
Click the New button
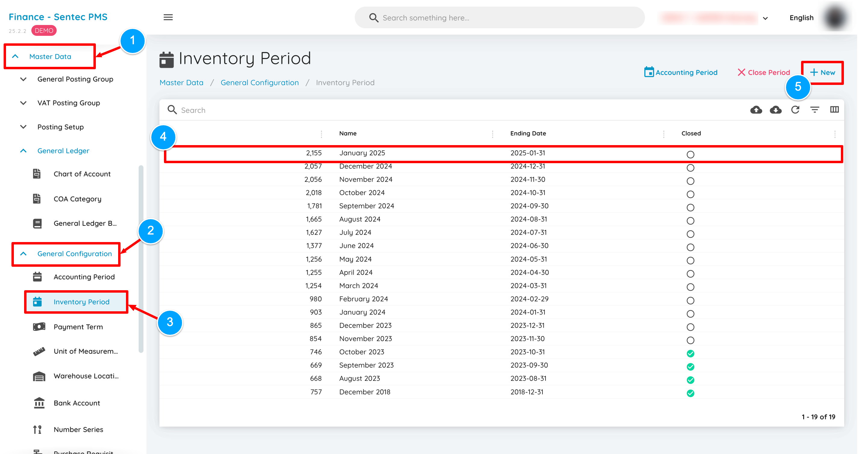click(x=822, y=72)
